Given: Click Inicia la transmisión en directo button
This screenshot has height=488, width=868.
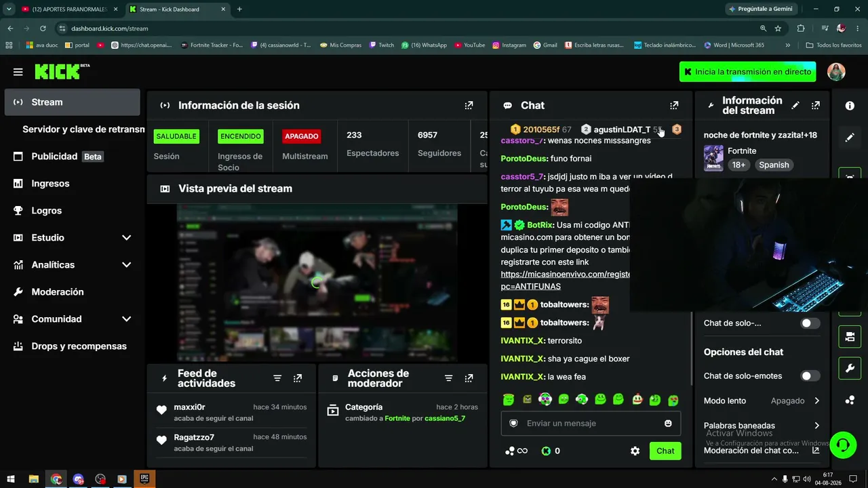Looking at the screenshot, I should pyautogui.click(x=748, y=72).
